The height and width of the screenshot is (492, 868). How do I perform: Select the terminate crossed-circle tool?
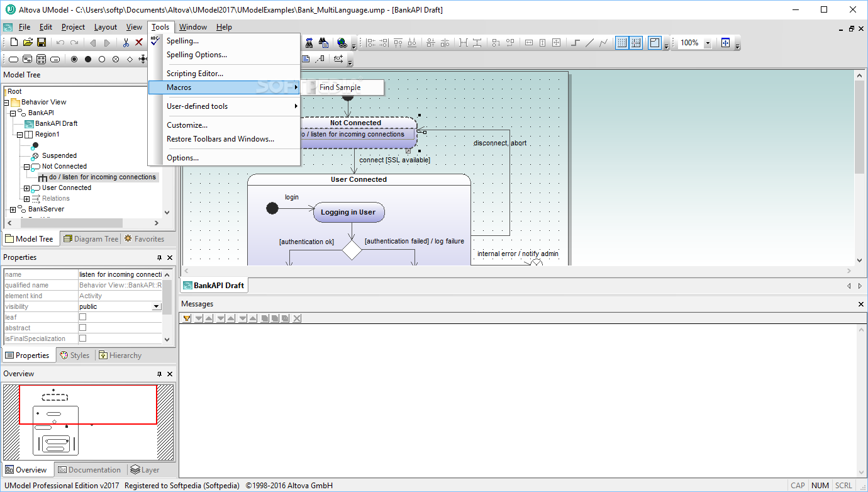point(116,59)
